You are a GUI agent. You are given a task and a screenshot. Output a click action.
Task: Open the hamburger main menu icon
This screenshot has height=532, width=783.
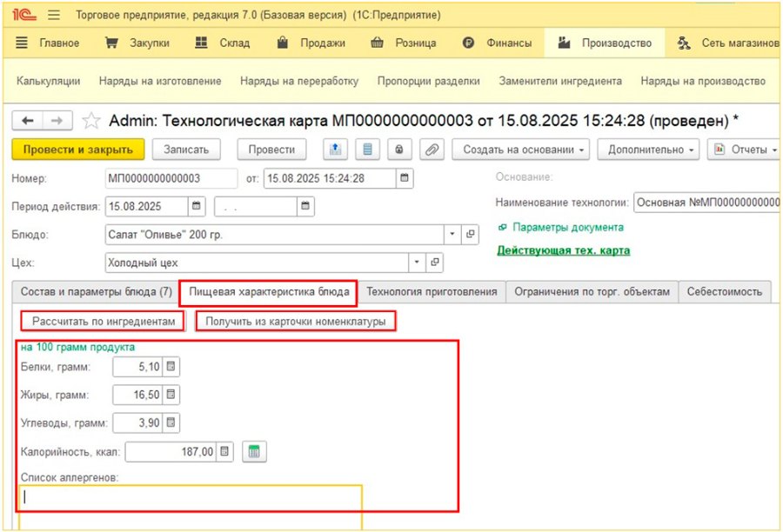tap(54, 15)
